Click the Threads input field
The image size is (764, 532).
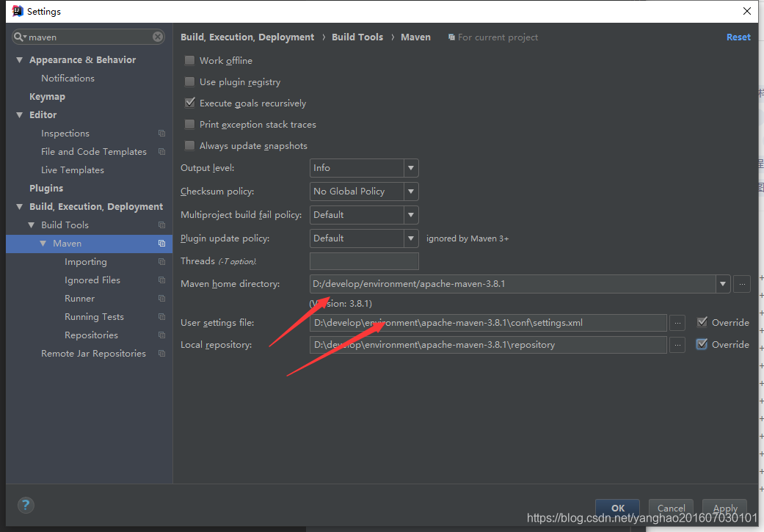pyautogui.click(x=364, y=261)
